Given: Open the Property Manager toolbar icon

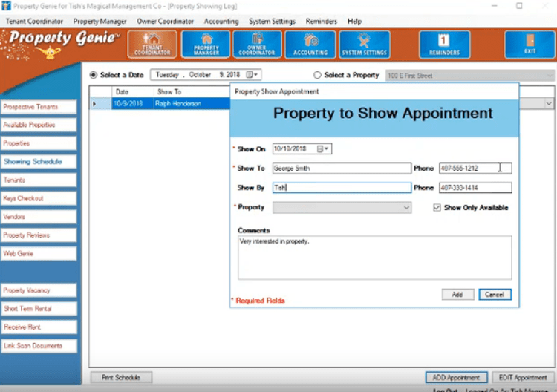Looking at the screenshot, I should click(x=206, y=45).
